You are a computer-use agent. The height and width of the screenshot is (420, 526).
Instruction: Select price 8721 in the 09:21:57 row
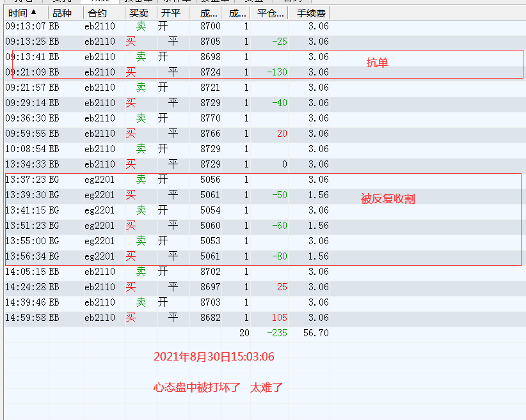(211, 88)
